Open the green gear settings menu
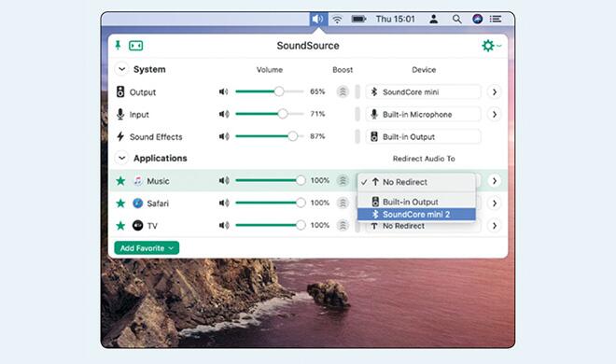Image resolution: width=616 pixels, height=364 pixels. (x=491, y=46)
